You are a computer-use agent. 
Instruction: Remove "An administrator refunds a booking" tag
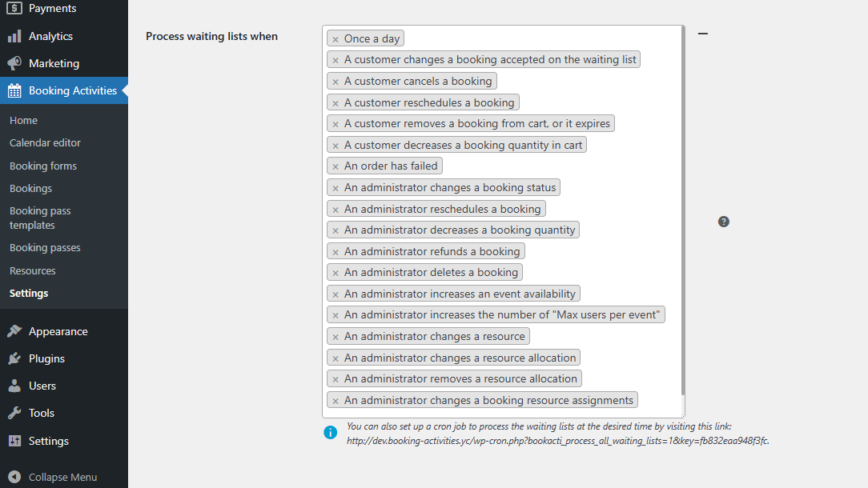pyautogui.click(x=336, y=252)
